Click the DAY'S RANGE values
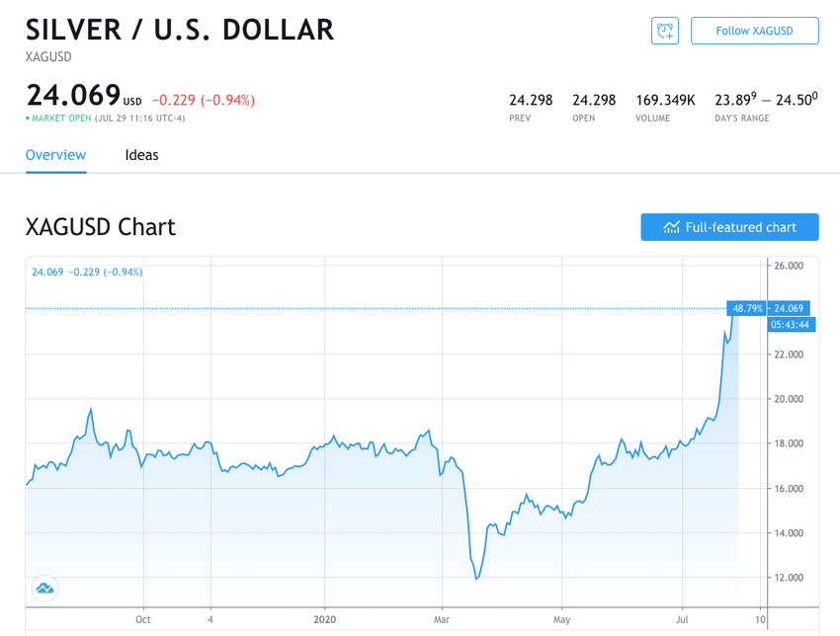Screen dimensions: 840x636 [x=765, y=99]
